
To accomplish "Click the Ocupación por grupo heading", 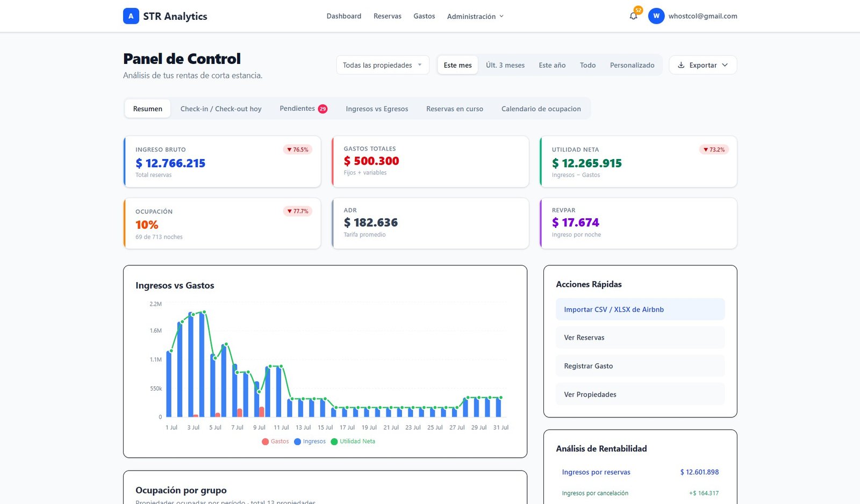I will click(x=181, y=490).
